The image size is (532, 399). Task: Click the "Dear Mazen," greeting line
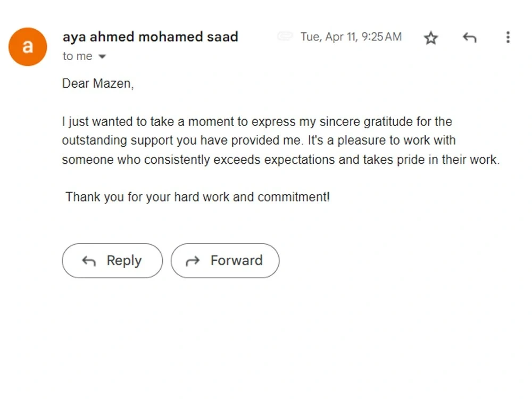(x=98, y=84)
